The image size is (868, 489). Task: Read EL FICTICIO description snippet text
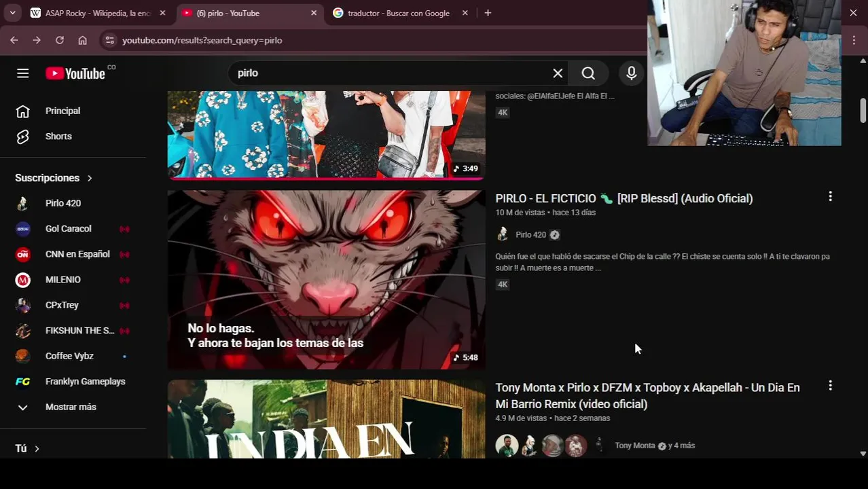(663, 262)
